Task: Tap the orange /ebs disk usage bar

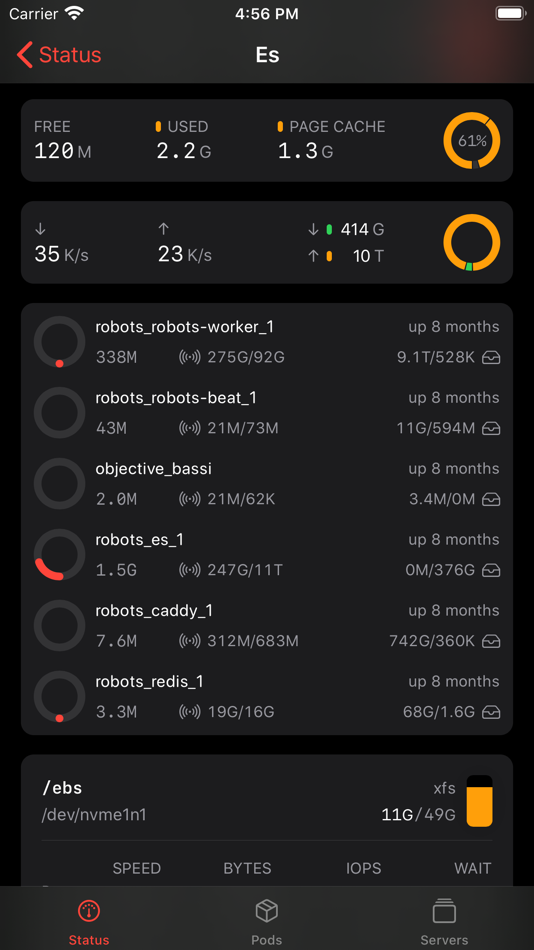Action: pos(479,801)
